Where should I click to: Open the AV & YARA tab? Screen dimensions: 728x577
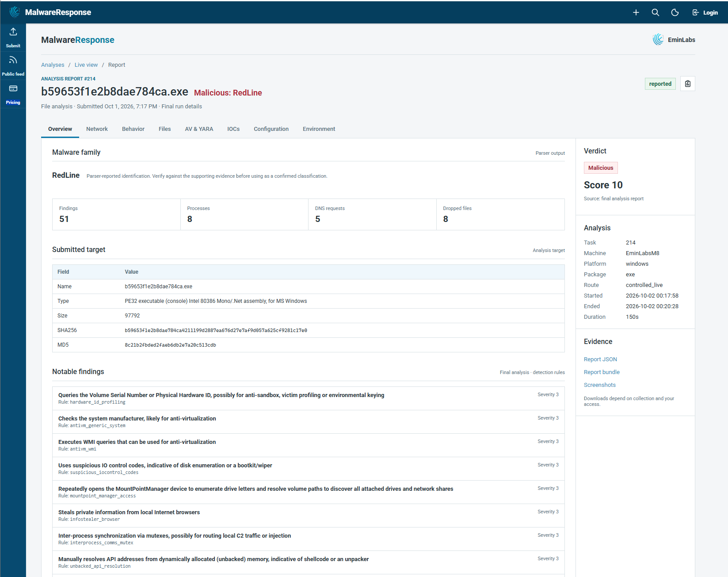(x=199, y=129)
